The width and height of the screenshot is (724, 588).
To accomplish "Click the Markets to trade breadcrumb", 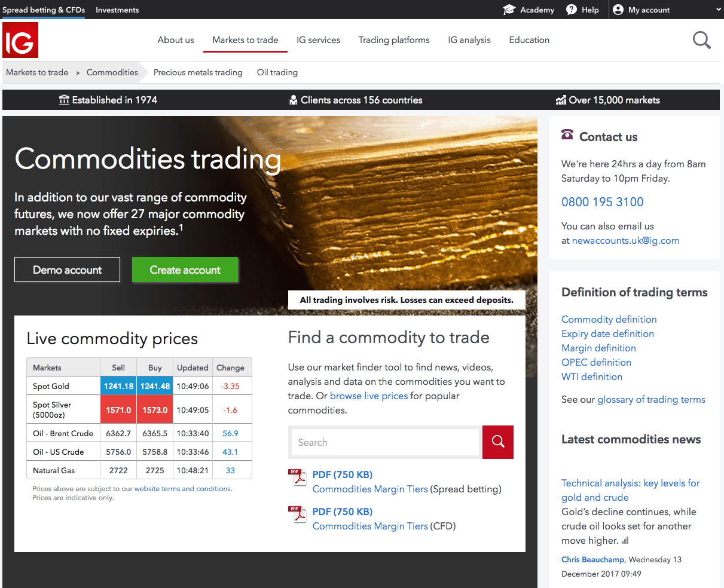I will tap(37, 72).
